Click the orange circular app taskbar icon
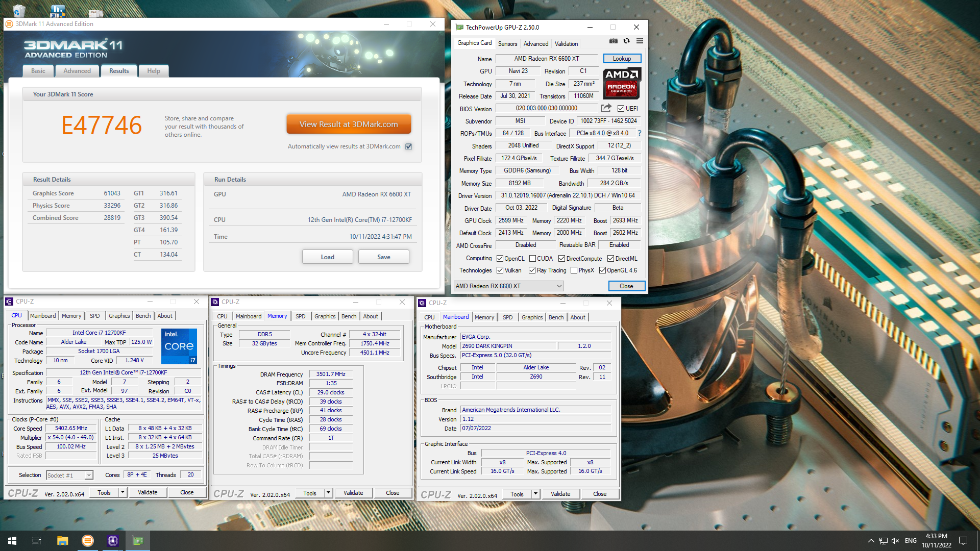Screen dimensions: 980x551 point(88,541)
